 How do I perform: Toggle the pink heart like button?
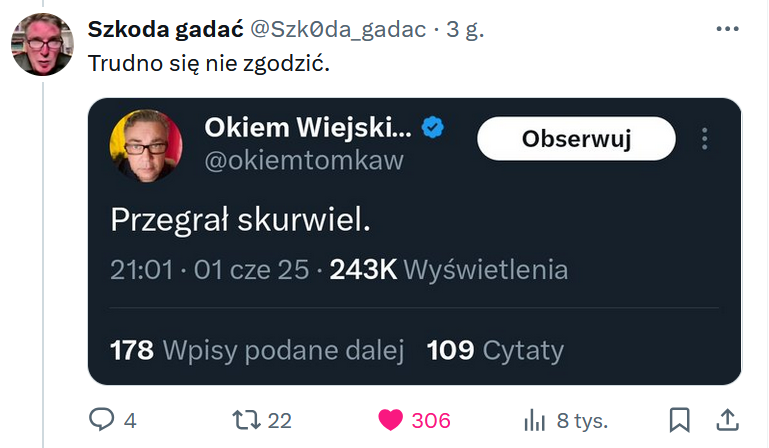point(390,420)
